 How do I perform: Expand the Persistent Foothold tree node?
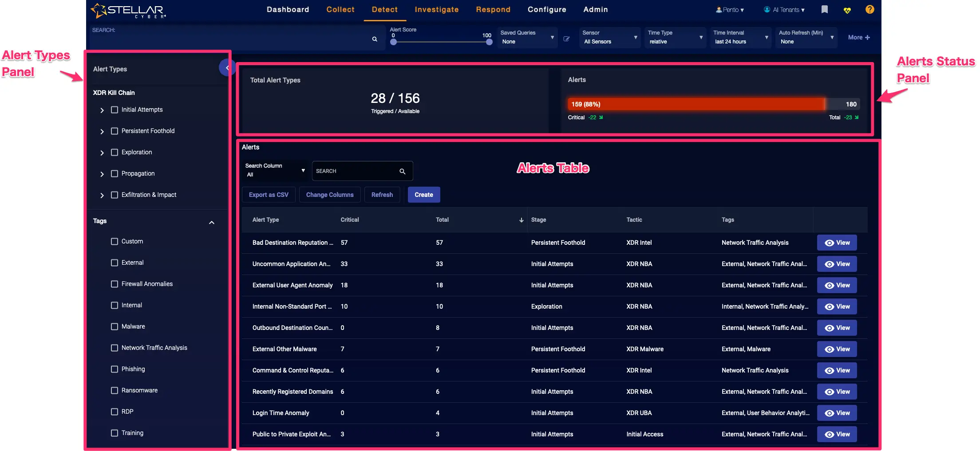[102, 131]
